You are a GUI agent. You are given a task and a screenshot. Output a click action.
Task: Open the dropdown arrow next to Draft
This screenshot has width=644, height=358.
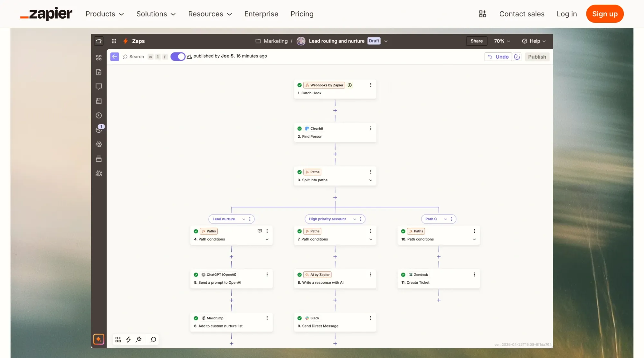point(386,41)
